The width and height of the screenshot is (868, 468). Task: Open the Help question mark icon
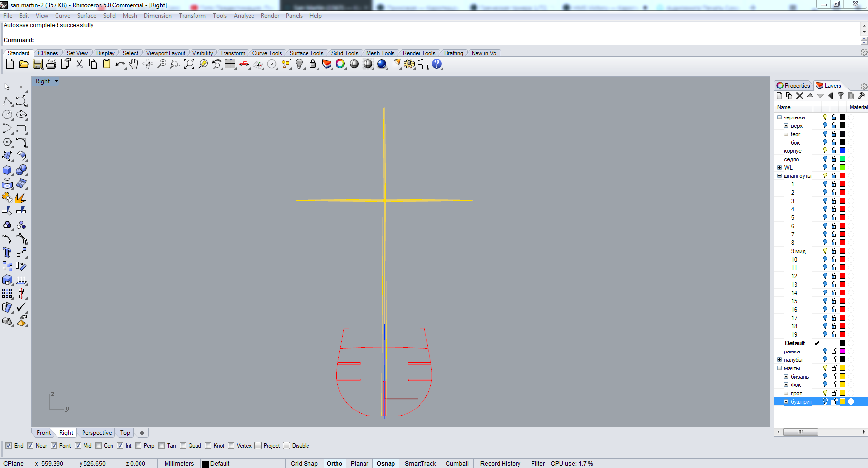click(437, 64)
